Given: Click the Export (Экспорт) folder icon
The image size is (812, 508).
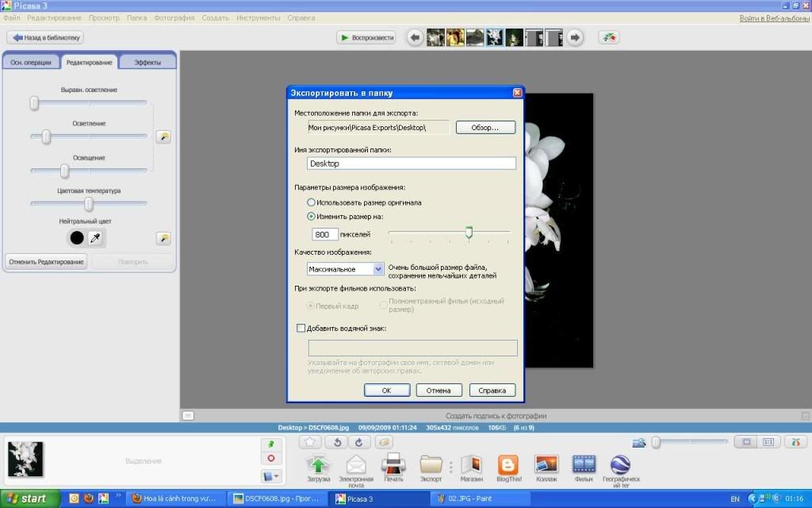Looking at the screenshot, I should point(431,464).
